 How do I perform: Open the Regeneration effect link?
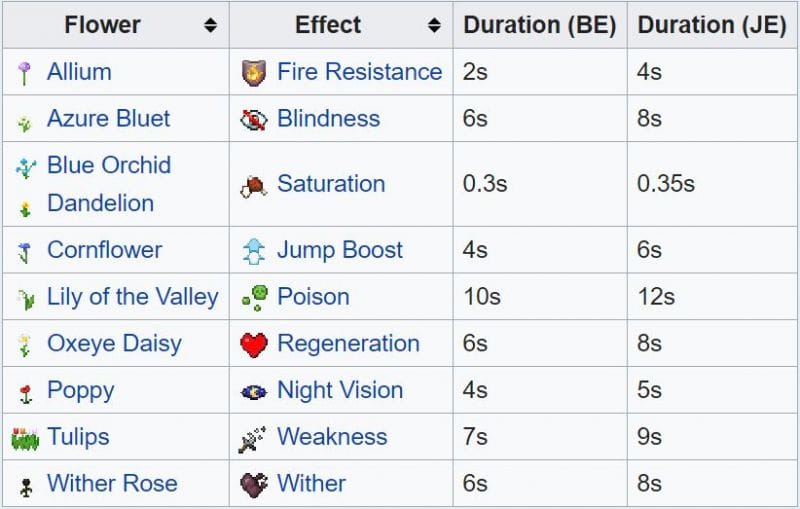pos(348,344)
